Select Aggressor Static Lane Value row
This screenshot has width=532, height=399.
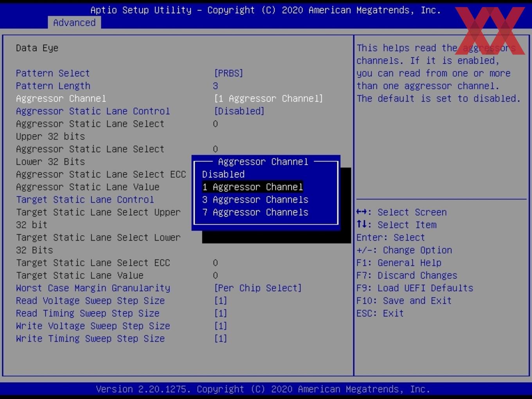pos(88,187)
